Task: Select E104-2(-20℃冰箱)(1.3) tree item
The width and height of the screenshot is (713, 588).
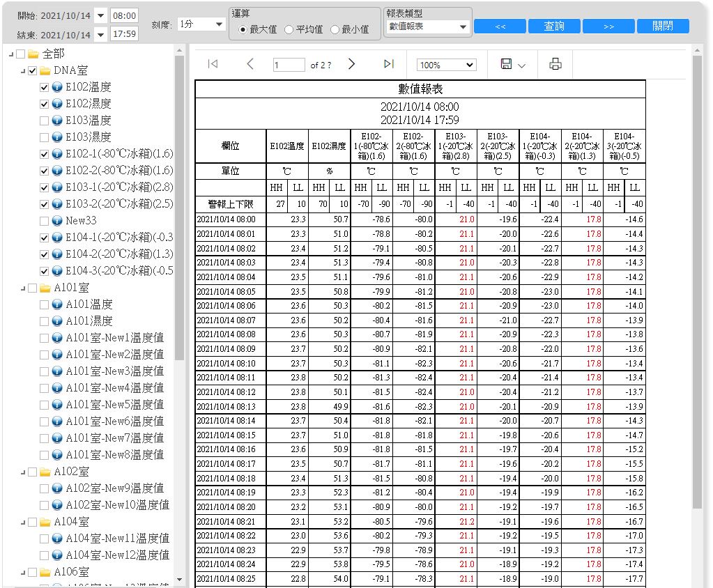Action: pyautogui.click(x=119, y=254)
